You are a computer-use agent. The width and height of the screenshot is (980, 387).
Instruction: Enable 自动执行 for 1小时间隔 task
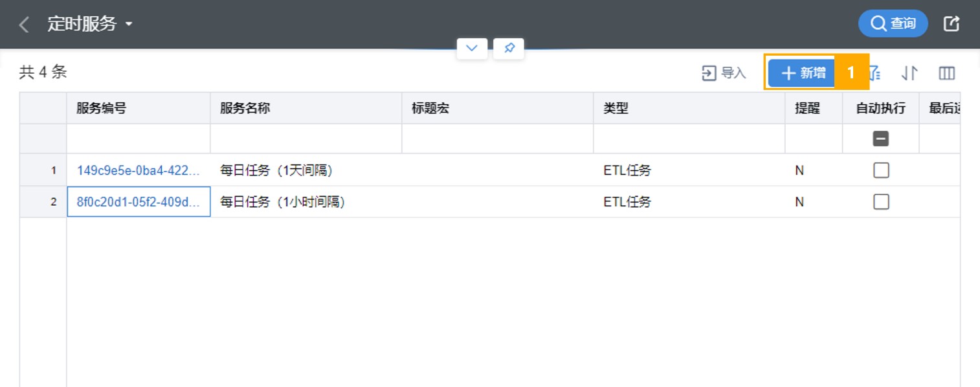[880, 202]
